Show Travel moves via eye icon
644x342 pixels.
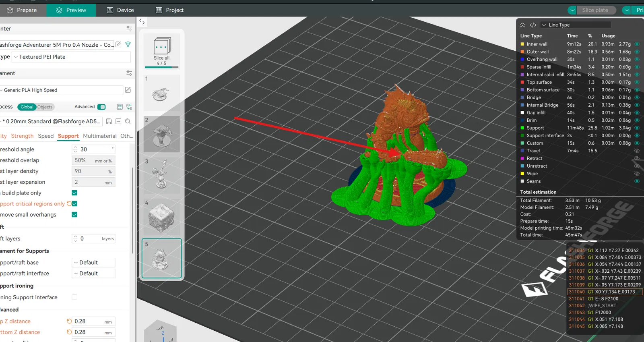(x=637, y=151)
